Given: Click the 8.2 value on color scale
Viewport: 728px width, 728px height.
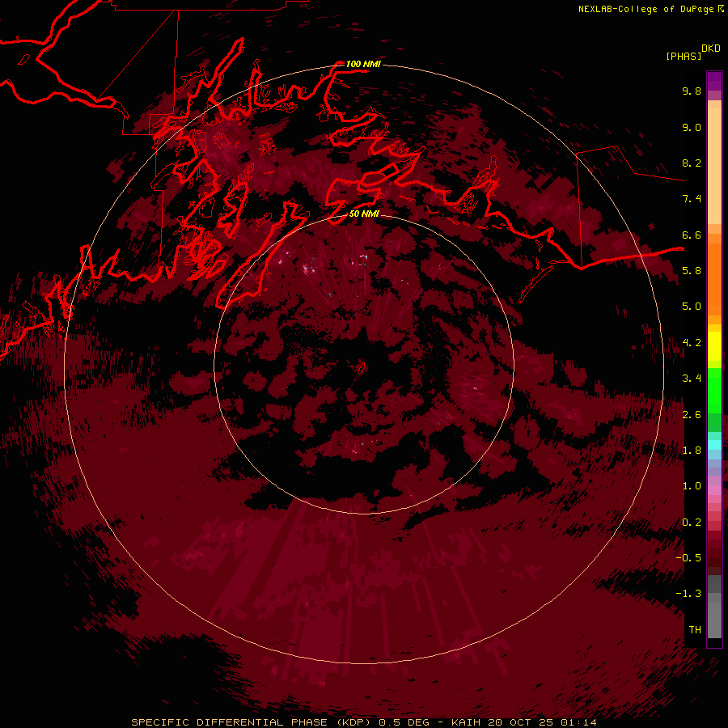Looking at the screenshot, I should pos(692,163).
